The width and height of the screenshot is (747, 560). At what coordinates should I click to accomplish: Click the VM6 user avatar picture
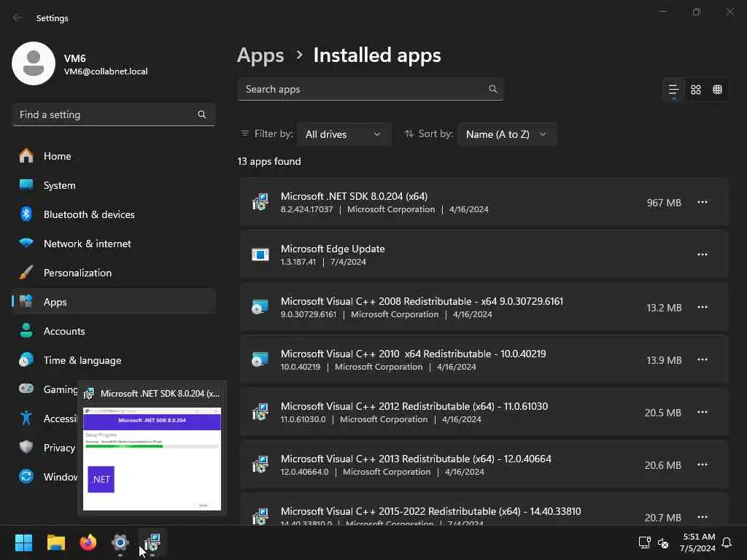coord(34,63)
